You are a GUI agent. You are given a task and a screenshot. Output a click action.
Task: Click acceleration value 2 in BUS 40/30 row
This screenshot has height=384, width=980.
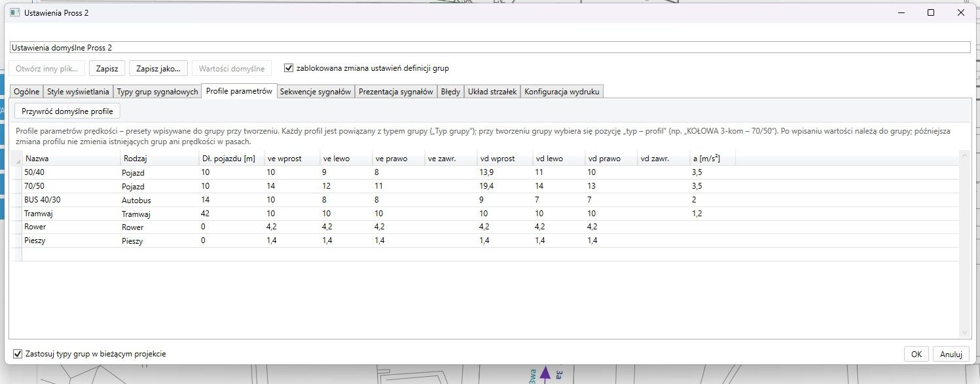[x=713, y=200]
